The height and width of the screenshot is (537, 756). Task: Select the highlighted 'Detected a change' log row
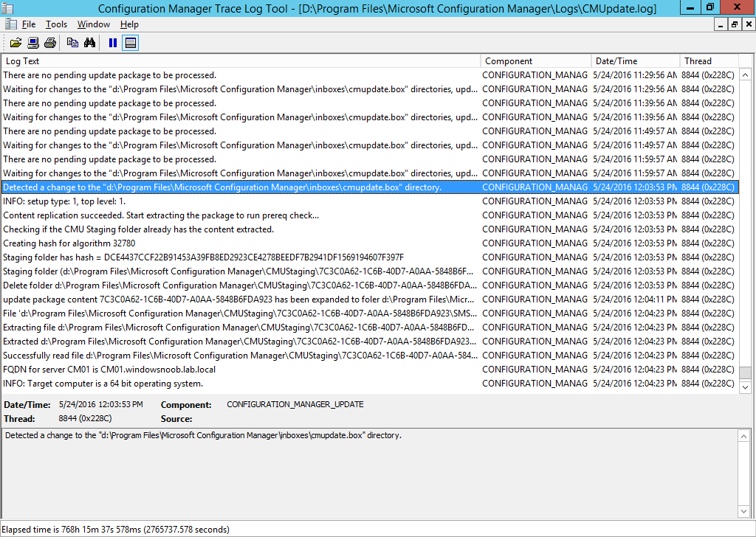(x=371, y=187)
